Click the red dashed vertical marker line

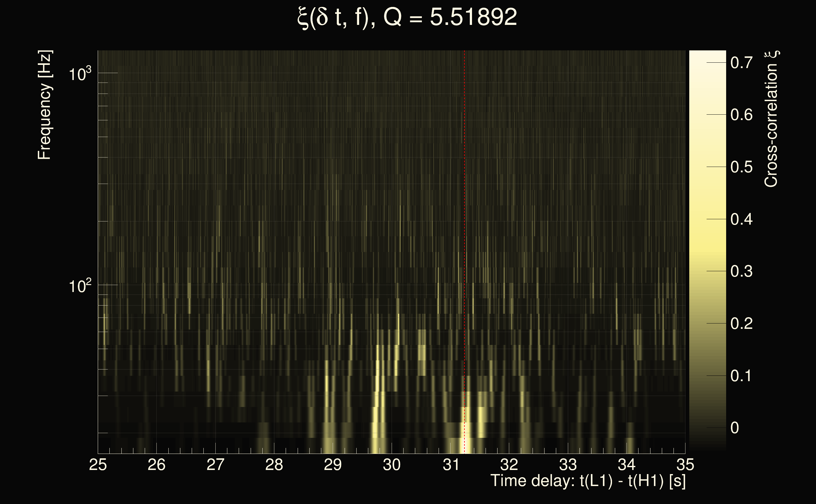464,200
